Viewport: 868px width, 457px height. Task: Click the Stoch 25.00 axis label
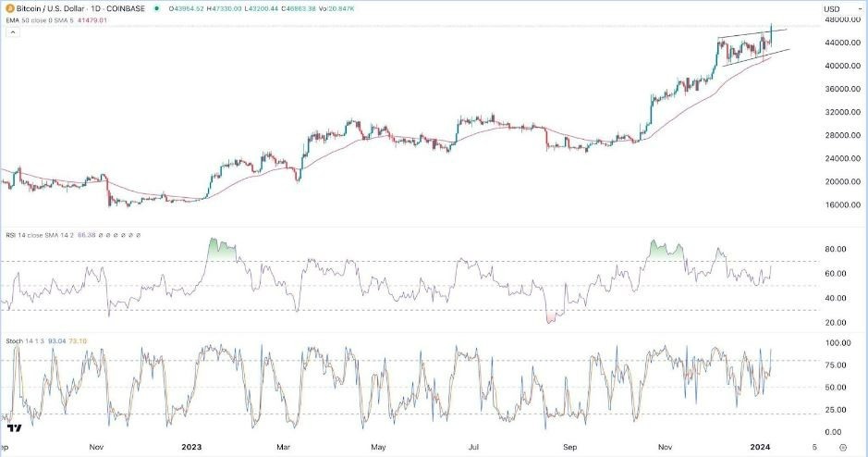[836, 410]
